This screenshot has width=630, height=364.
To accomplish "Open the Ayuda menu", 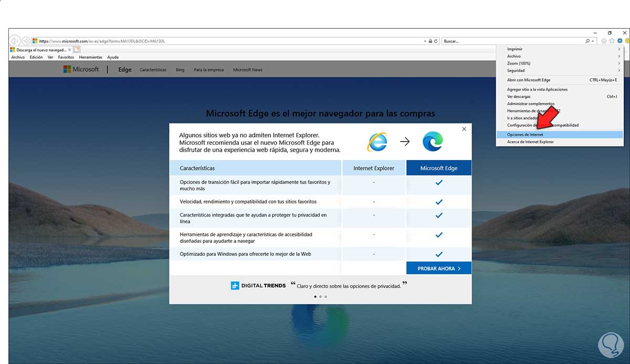I will click(113, 57).
